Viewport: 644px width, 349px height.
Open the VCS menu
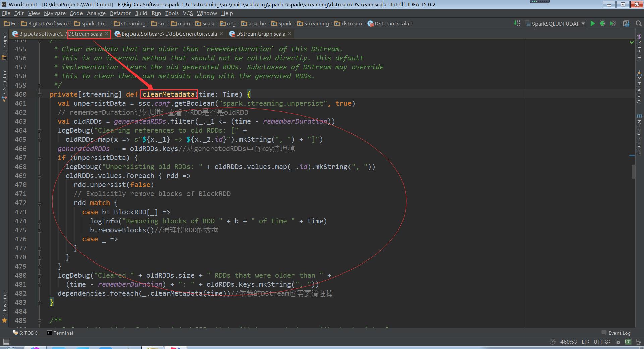188,13
